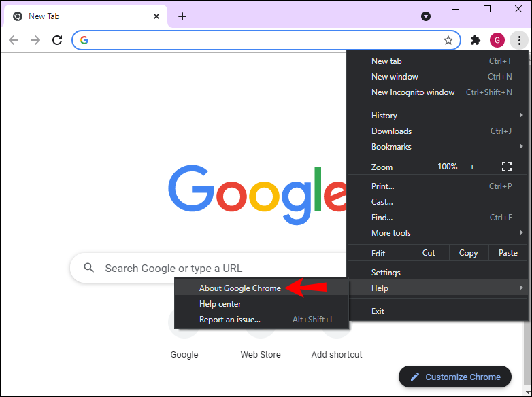This screenshot has width=532, height=397.
Task: Open a New Incognito window
Action: [x=437, y=92]
